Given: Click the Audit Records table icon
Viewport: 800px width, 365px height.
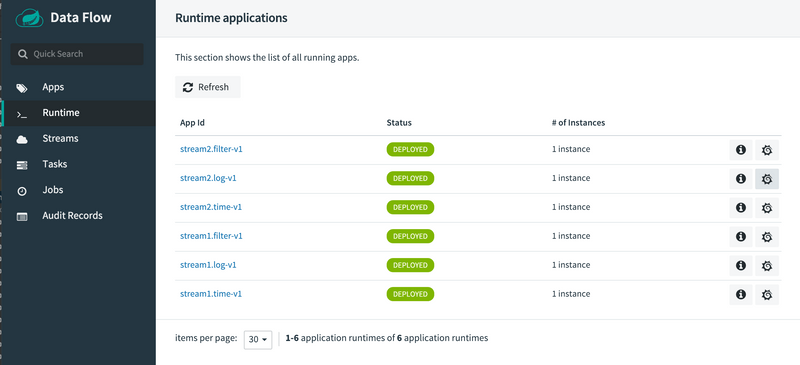Looking at the screenshot, I should pyautogui.click(x=22, y=216).
